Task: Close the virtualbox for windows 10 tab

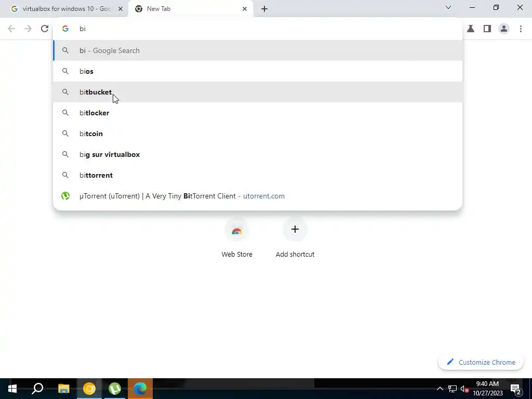Action: click(x=120, y=9)
